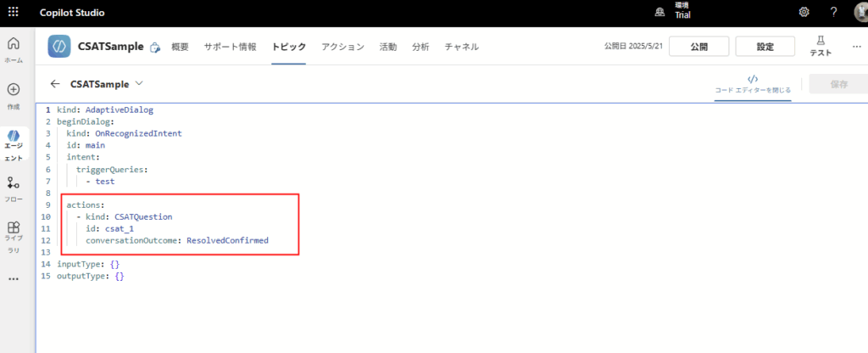Go to Home in the left sidebar
This screenshot has height=353, width=868.
coord(14,48)
